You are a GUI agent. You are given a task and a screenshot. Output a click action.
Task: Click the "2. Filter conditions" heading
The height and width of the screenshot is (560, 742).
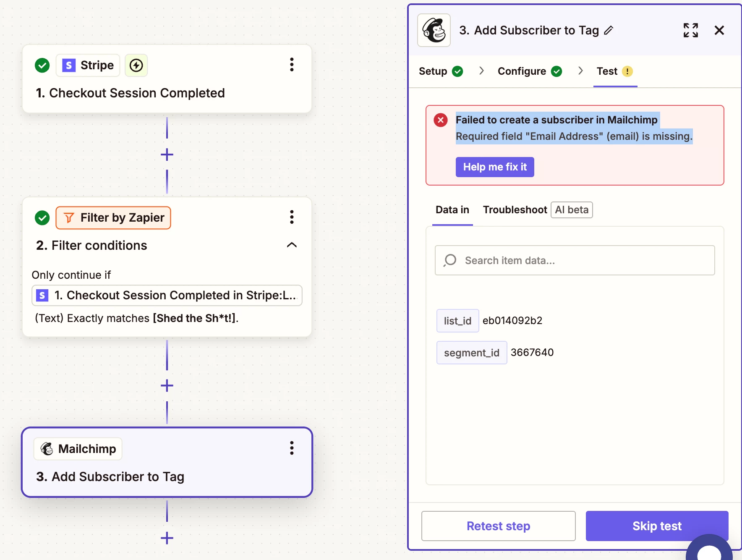click(x=91, y=245)
